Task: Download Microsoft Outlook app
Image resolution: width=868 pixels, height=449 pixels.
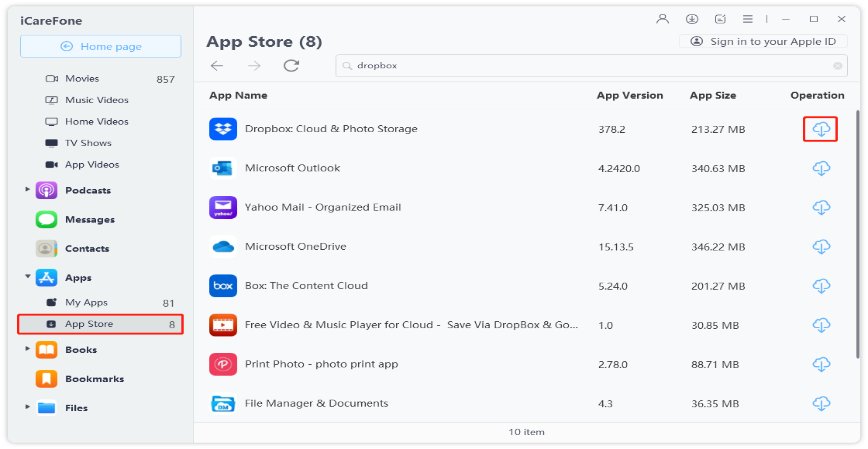Action: tap(821, 168)
